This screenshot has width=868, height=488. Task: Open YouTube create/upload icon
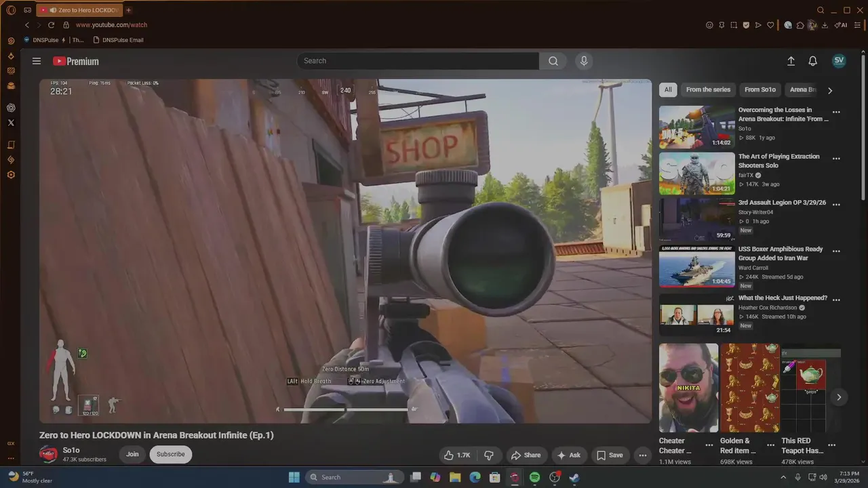tap(791, 61)
